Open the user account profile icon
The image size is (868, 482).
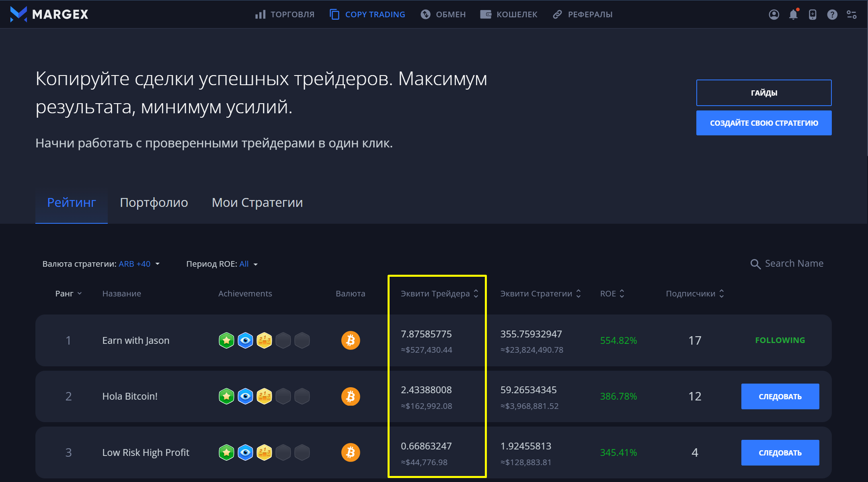[x=774, y=14]
